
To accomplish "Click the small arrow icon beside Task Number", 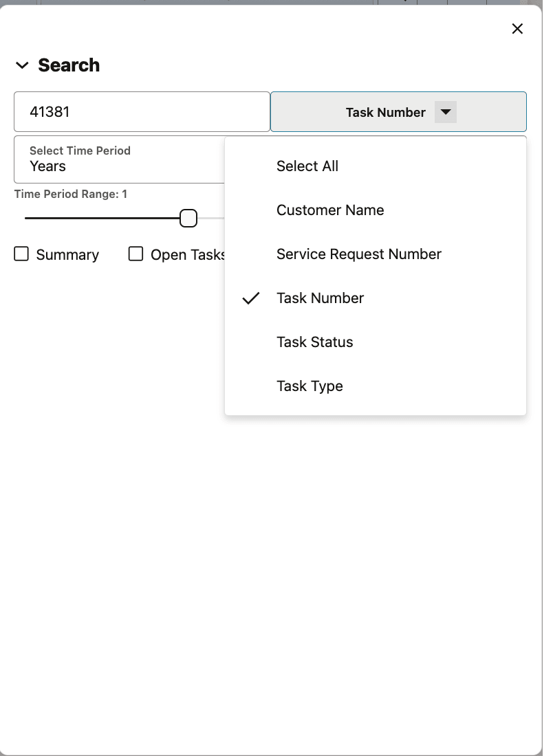I will (x=446, y=112).
